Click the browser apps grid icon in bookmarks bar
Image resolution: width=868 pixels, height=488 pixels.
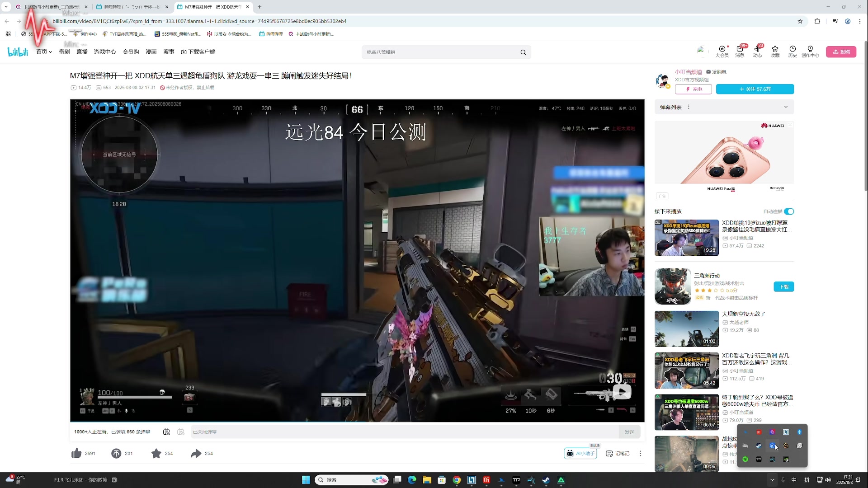point(8,34)
